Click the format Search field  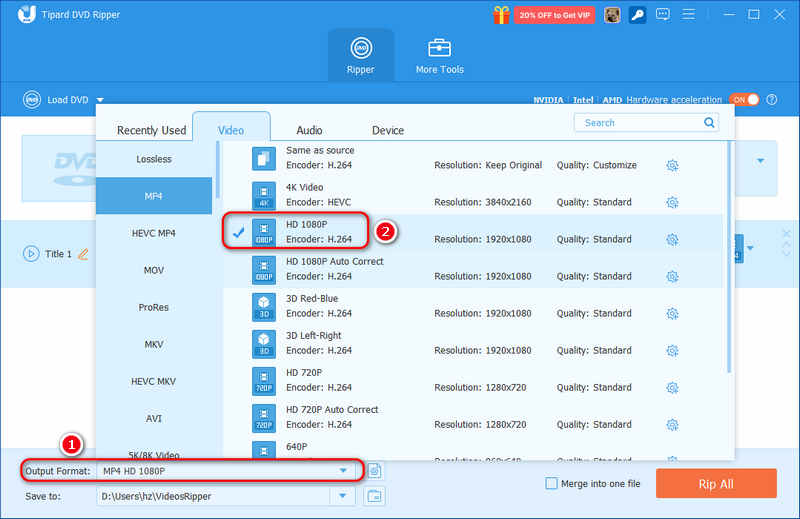(640, 122)
